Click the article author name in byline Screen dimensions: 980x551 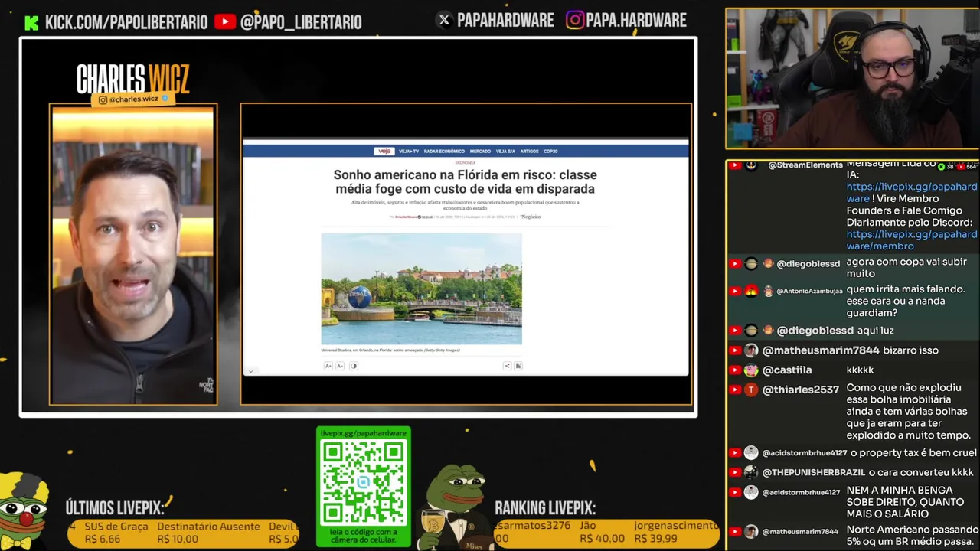click(406, 217)
